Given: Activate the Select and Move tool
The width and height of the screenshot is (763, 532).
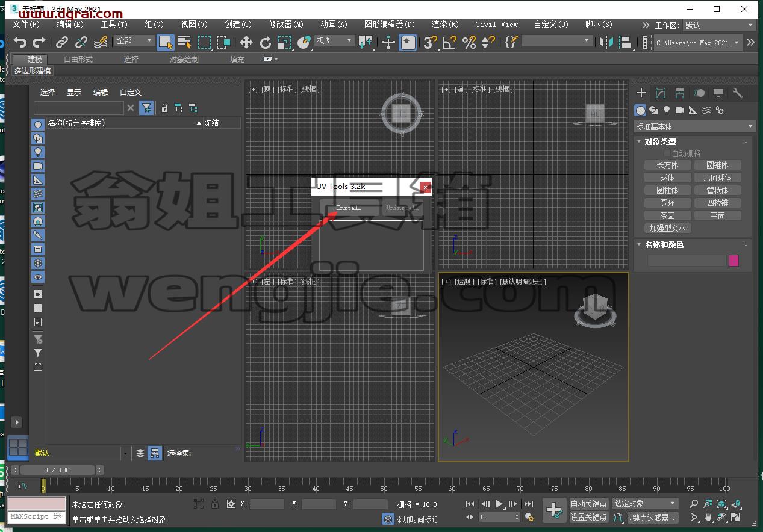Looking at the screenshot, I should tap(246, 42).
